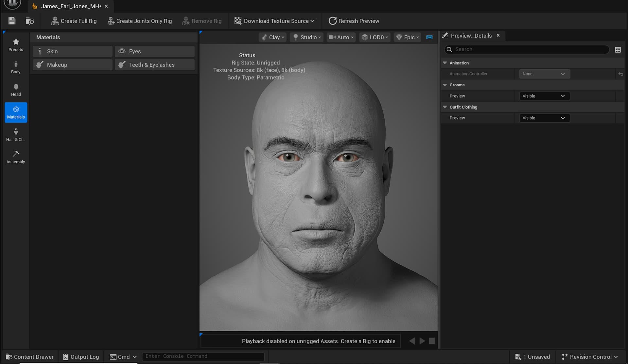The height and width of the screenshot is (364, 628).
Task: Collapse the Outfit Clothing section
Action: tap(445, 107)
